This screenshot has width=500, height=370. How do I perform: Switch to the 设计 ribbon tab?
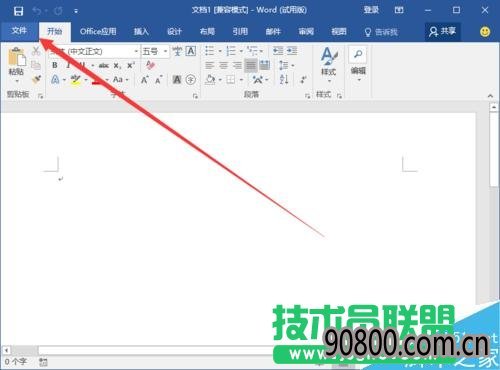click(174, 32)
